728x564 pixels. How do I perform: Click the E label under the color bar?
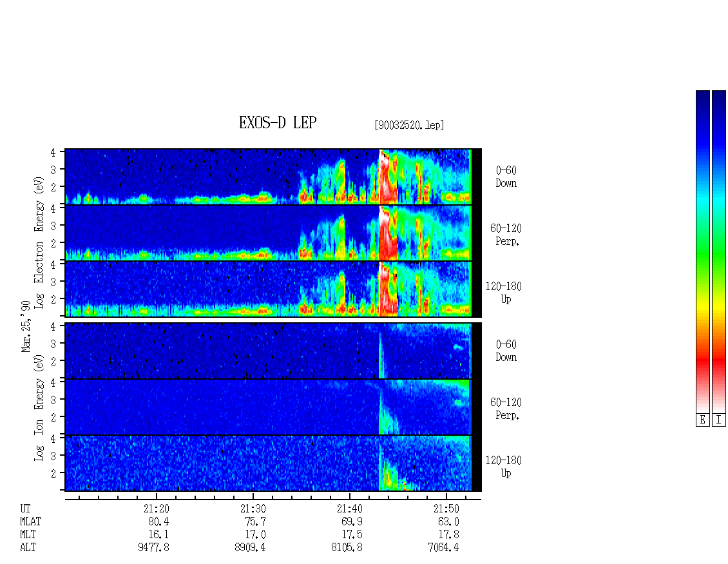(702, 420)
